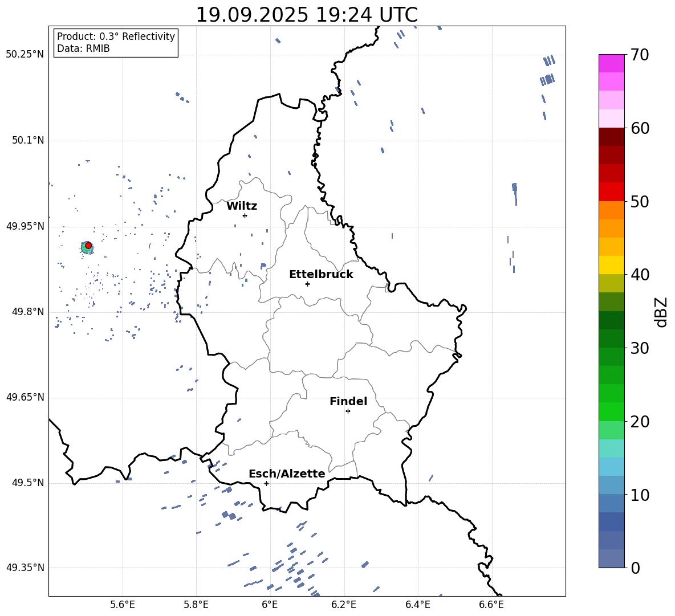Click the Findel city label

[348, 401]
